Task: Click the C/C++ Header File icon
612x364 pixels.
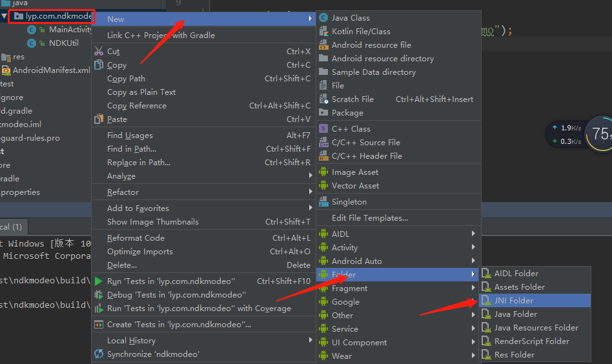Action: point(323,156)
